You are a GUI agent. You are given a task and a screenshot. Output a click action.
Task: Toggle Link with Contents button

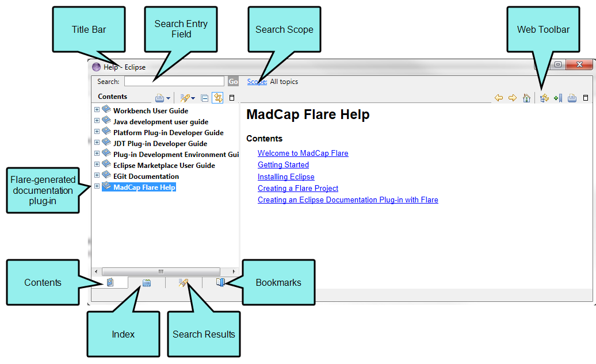click(x=218, y=98)
